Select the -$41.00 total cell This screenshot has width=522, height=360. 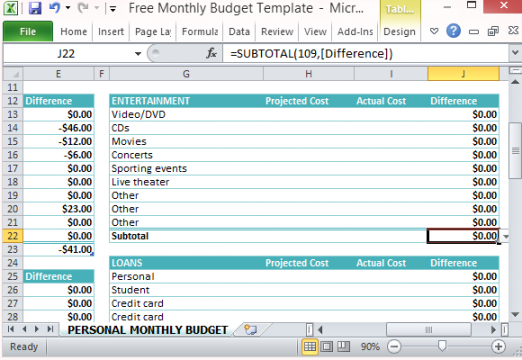tap(59, 249)
